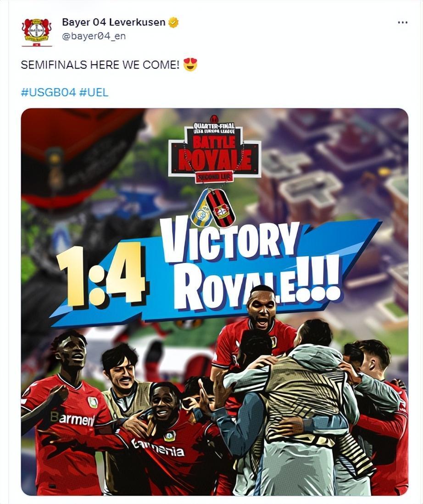Open the three-dot more options menu

(x=402, y=22)
